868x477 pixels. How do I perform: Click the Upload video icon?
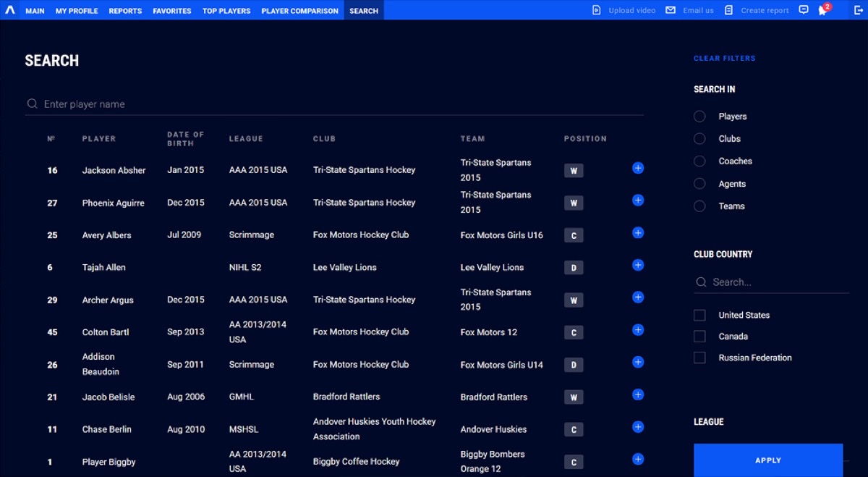click(595, 9)
